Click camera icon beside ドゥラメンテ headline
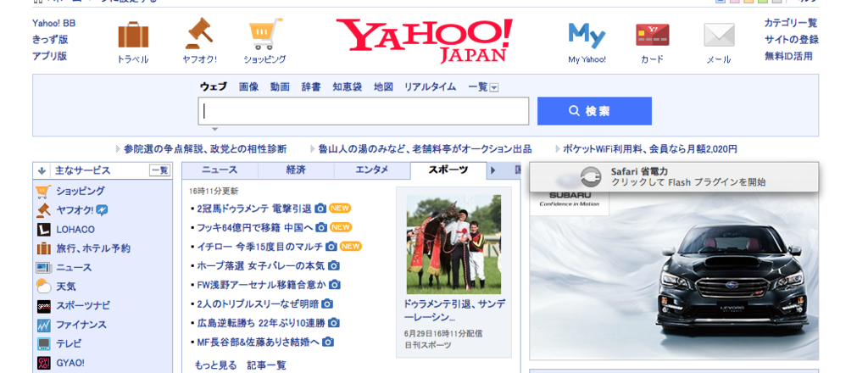 tap(320, 209)
